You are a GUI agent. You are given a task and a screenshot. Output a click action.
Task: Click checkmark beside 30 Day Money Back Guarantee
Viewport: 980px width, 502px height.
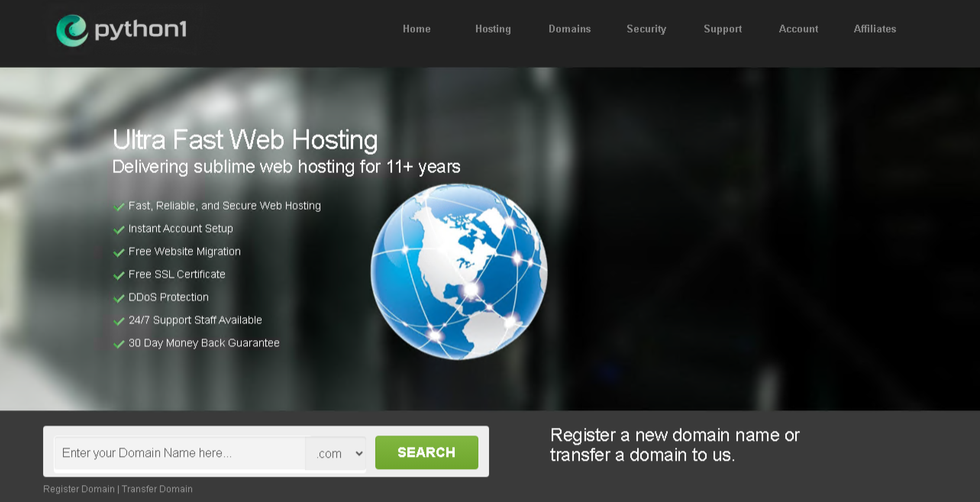[119, 344]
